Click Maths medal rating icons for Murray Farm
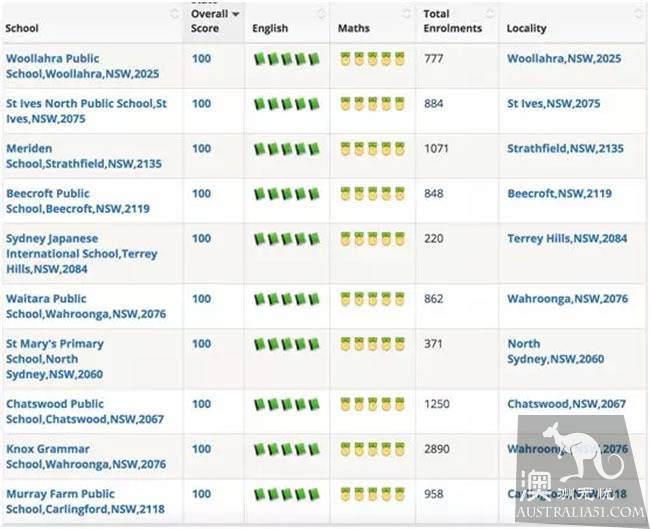 [372, 494]
